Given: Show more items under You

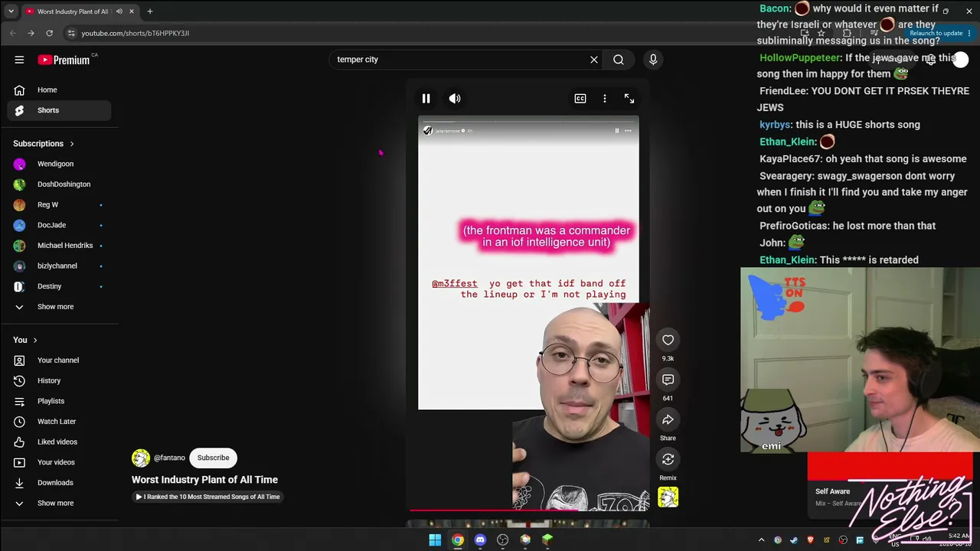Looking at the screenshot, I should point(59,504).
